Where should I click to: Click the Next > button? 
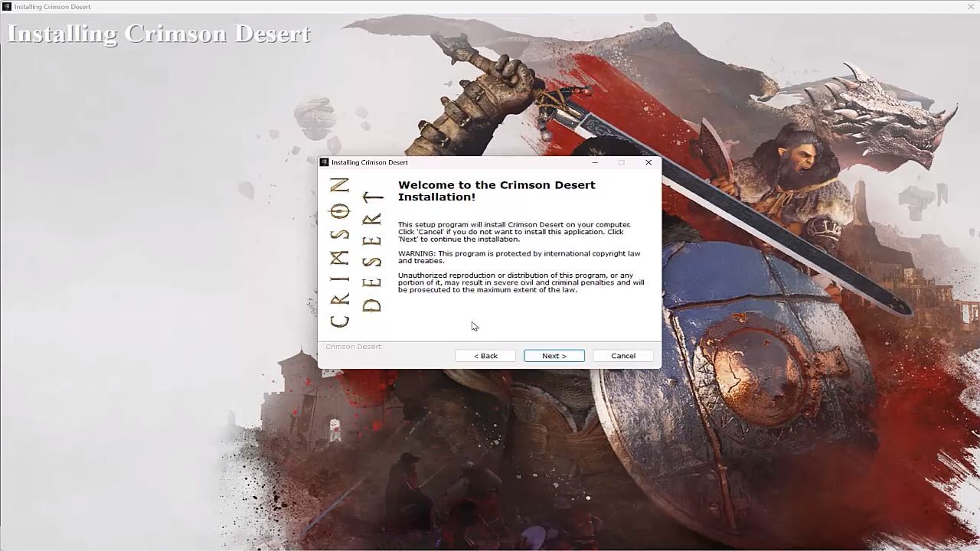point(554,356)
